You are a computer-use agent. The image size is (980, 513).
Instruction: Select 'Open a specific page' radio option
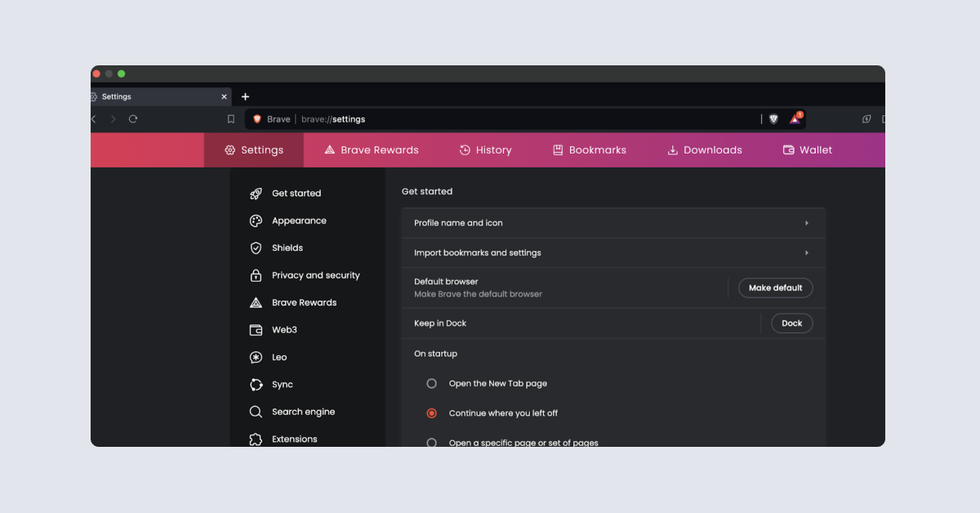[432, 443]
